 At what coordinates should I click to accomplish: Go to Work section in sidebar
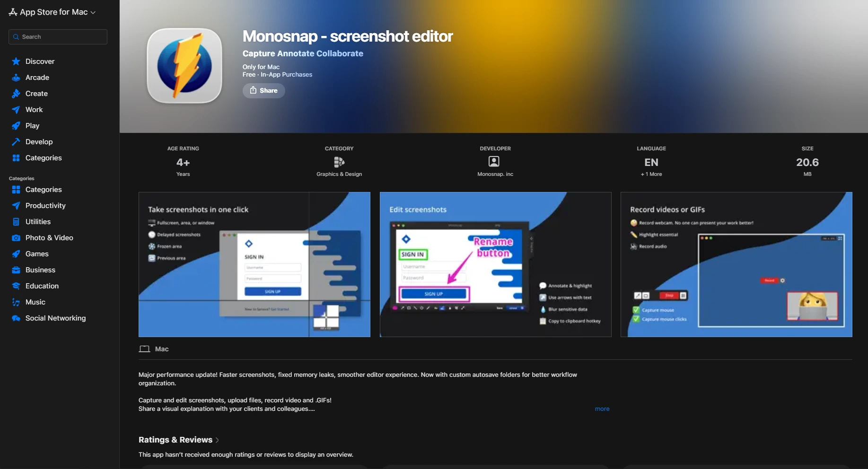(x=34, y=110)
